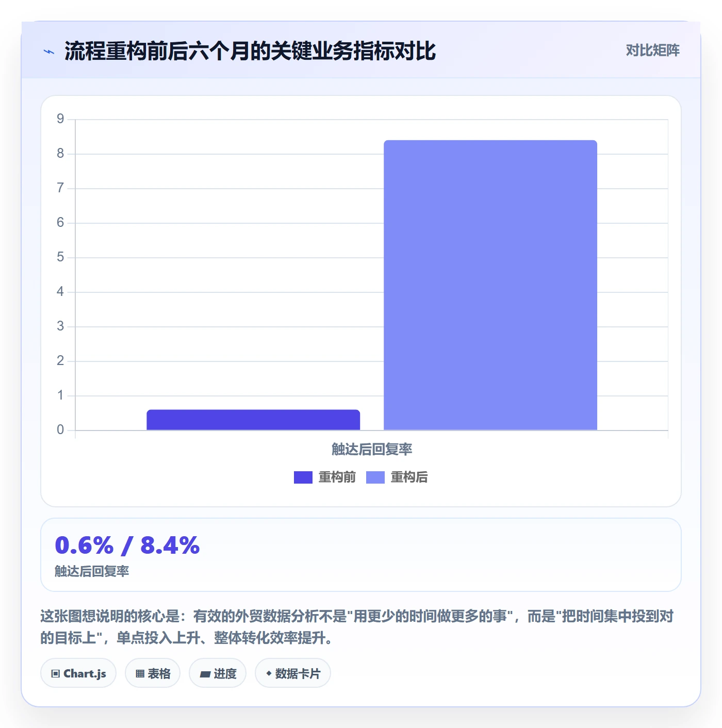Toggle the 重构前 legend item
Screen dimensions: 722x728
(325, 477)
